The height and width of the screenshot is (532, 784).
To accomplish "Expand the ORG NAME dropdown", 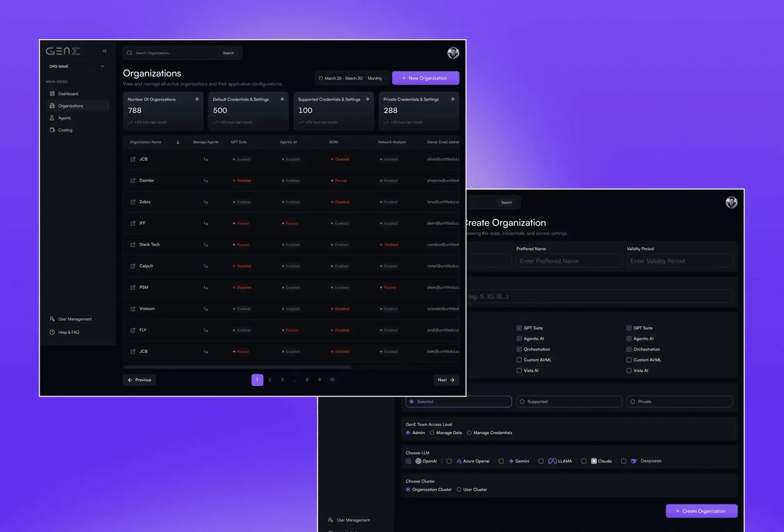I will click(x=77, y=66).
